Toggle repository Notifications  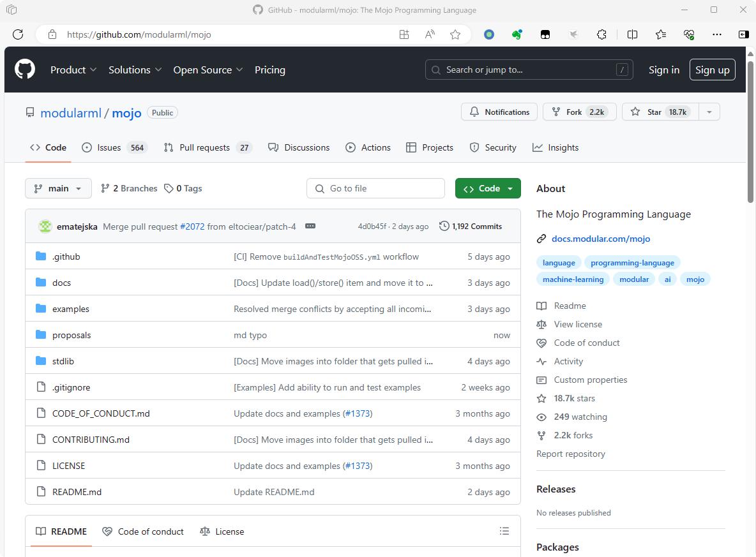[x=499, y=112]
